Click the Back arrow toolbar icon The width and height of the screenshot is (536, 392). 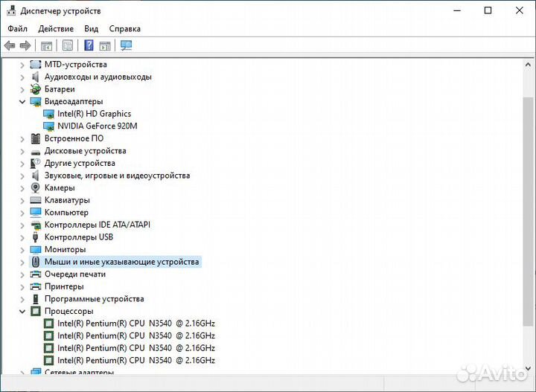point(10,45)
